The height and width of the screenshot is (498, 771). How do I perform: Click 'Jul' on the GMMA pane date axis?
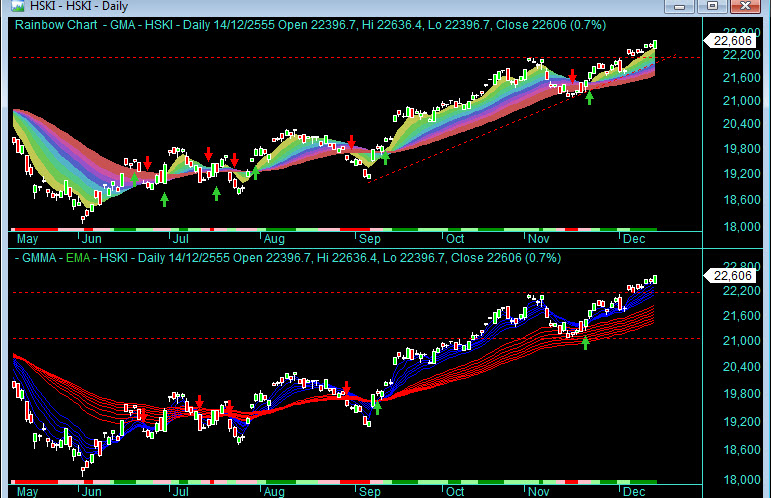tap(180, 492)
